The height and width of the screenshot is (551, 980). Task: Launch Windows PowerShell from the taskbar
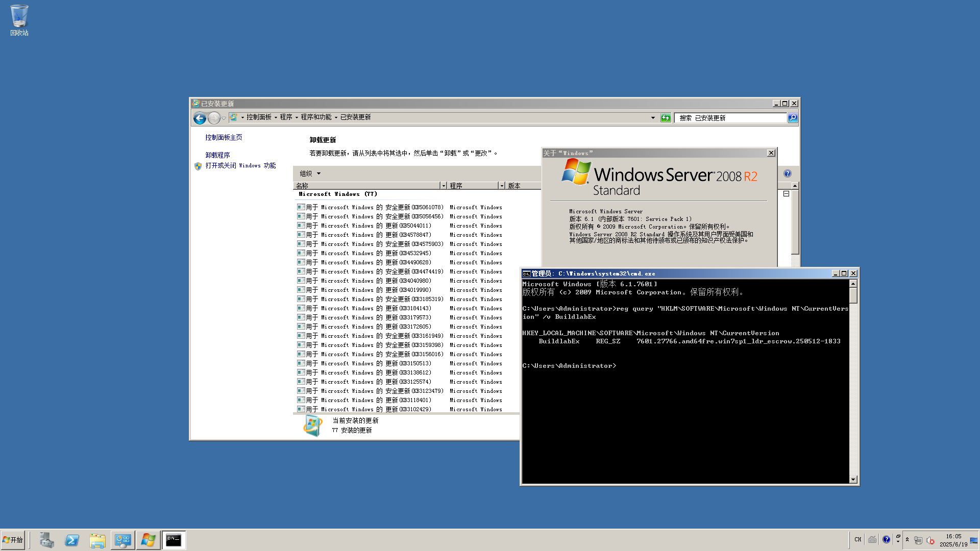72,540
